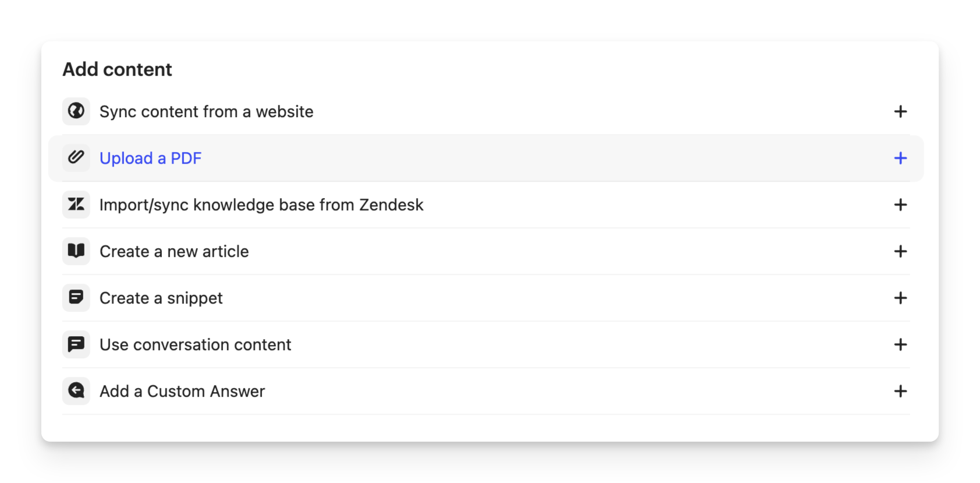Hit the plus for Use conversation content
The height and width of the screenshot is (483, 980).
coord(900,344)
